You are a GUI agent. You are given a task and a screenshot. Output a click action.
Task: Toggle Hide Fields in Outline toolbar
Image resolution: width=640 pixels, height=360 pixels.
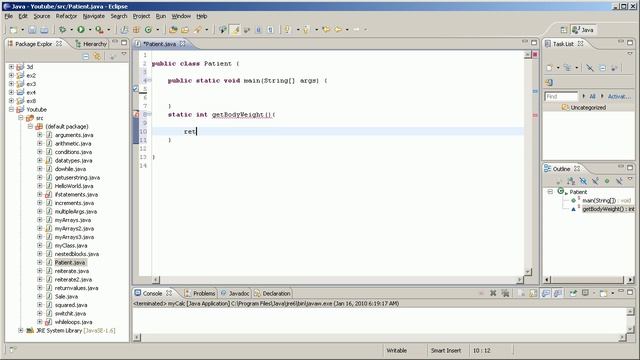click(x=583, y=180)
